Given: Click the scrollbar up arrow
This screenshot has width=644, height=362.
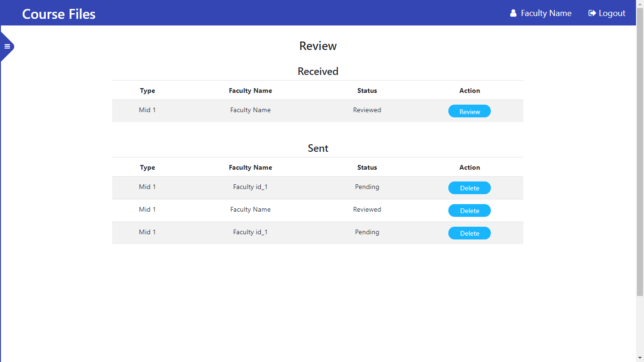Looking at the screenshot, I should 640,4.
